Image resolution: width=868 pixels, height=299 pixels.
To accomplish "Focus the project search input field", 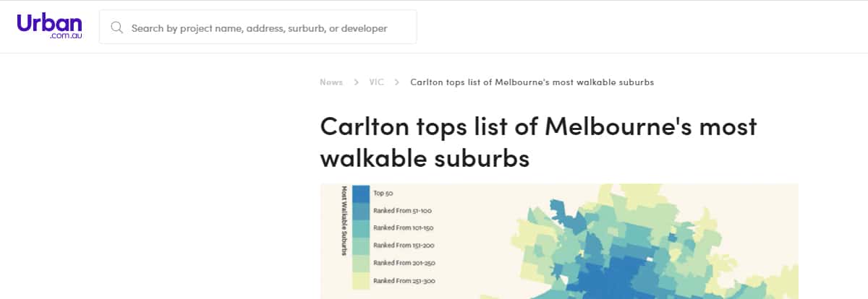I will tap(258, 27).
